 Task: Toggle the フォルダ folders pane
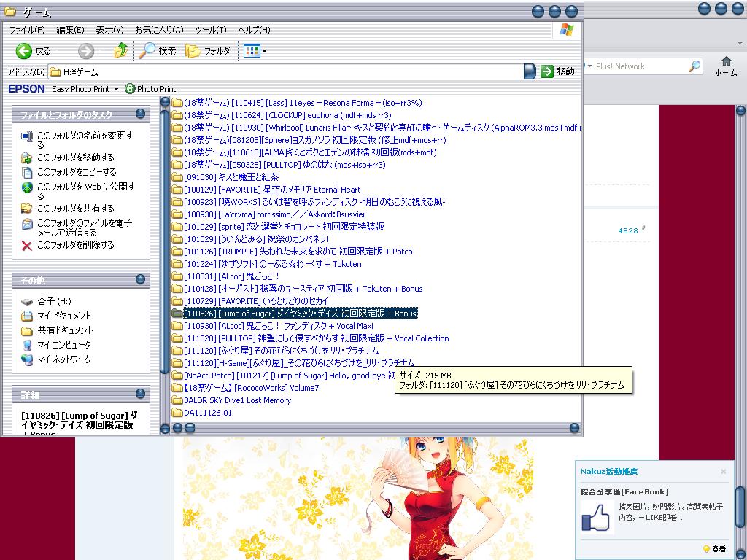tap(208, 50)
